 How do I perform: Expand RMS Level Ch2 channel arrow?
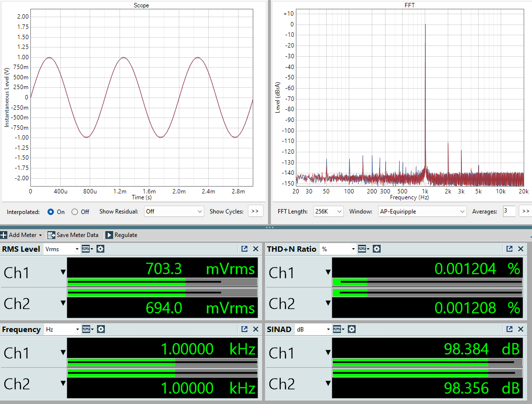pos(63,303)
